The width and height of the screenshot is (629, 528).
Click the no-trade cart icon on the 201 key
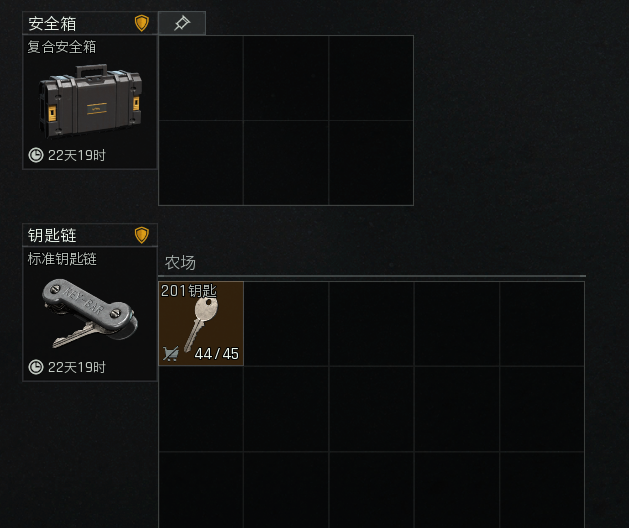tap(170, 353)
